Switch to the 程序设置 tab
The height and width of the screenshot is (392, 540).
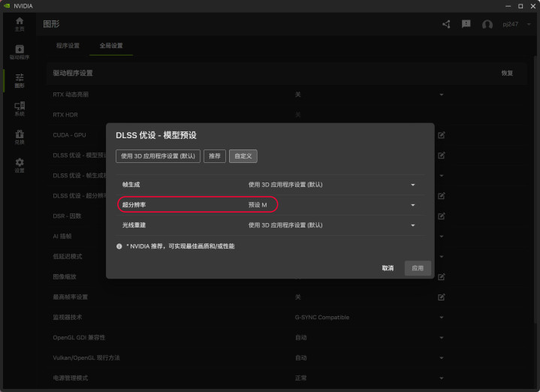click(x=68, y=46)
